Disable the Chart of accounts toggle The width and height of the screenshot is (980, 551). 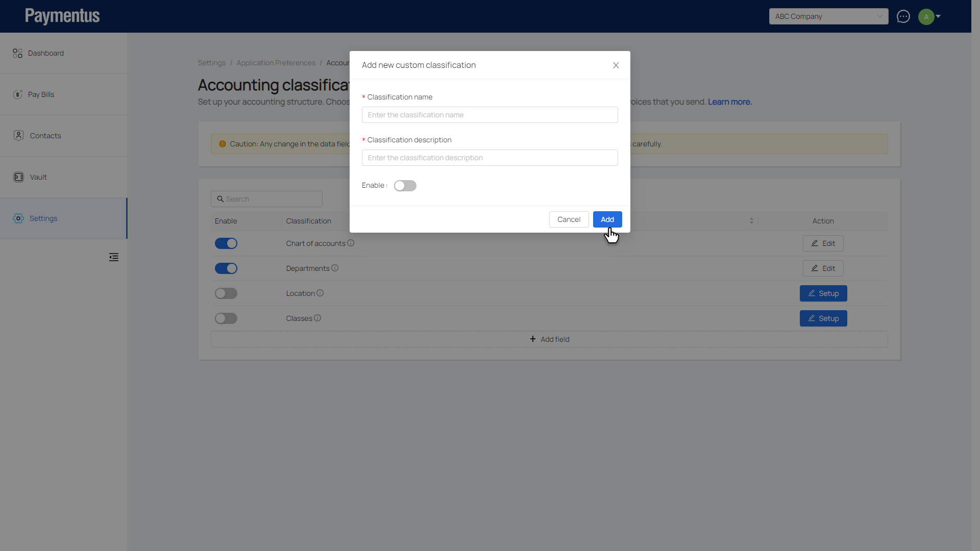point(226,243)
